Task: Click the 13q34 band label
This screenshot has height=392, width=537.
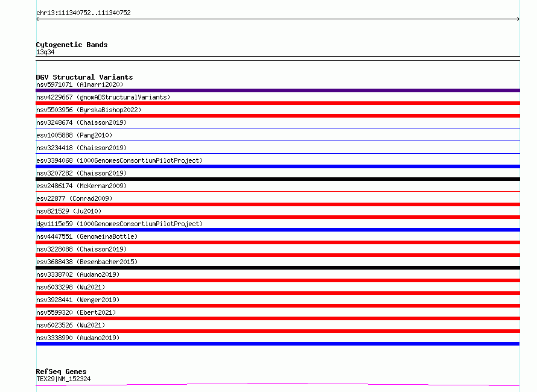Action: coord(45,52)
